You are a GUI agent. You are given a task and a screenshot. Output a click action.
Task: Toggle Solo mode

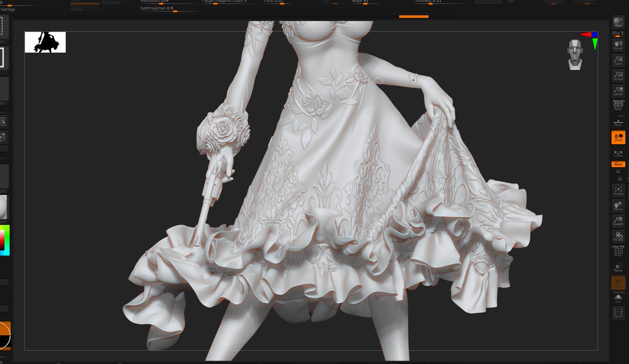coord(618,298)
